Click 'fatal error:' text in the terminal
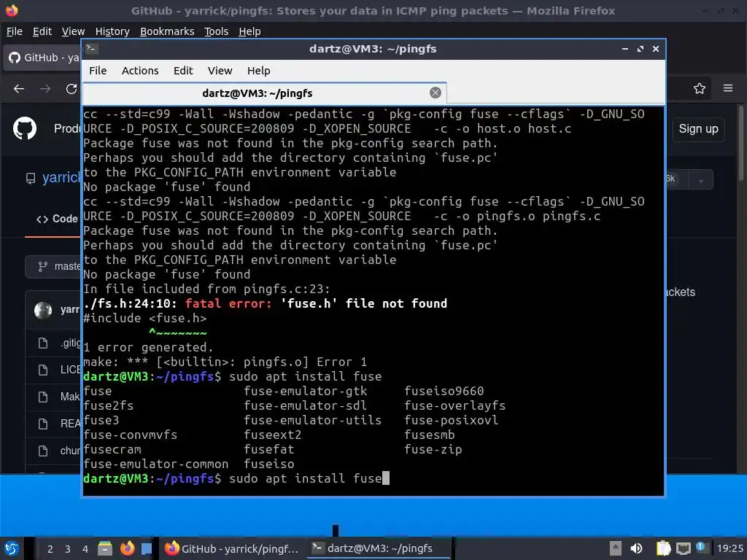This screenshot has height=560, width=747. coord(228,304)
